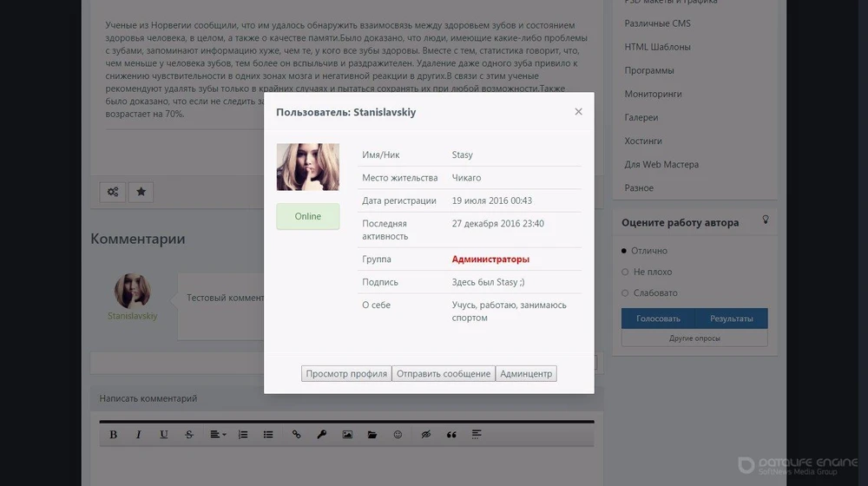Click Другие опросы button
Image resolution: width=868 pixels, height=486 pixels.
pos(694,338)
